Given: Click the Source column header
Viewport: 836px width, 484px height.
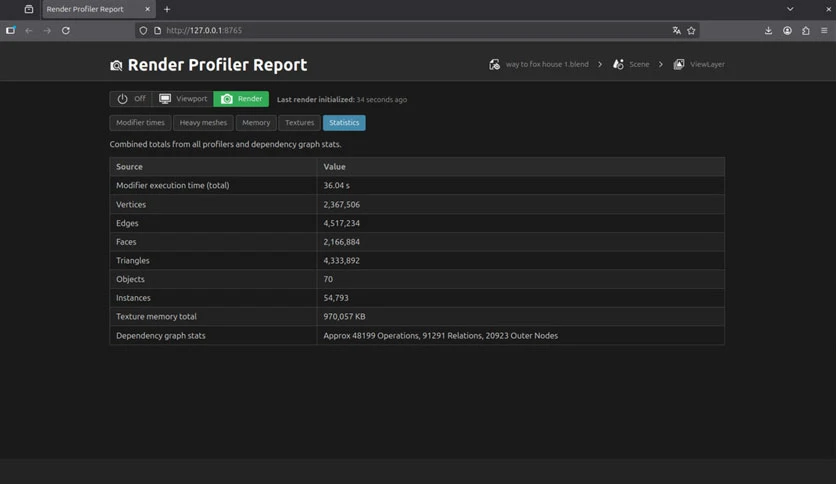Looking at the screenshot, I should pos(130,167).
